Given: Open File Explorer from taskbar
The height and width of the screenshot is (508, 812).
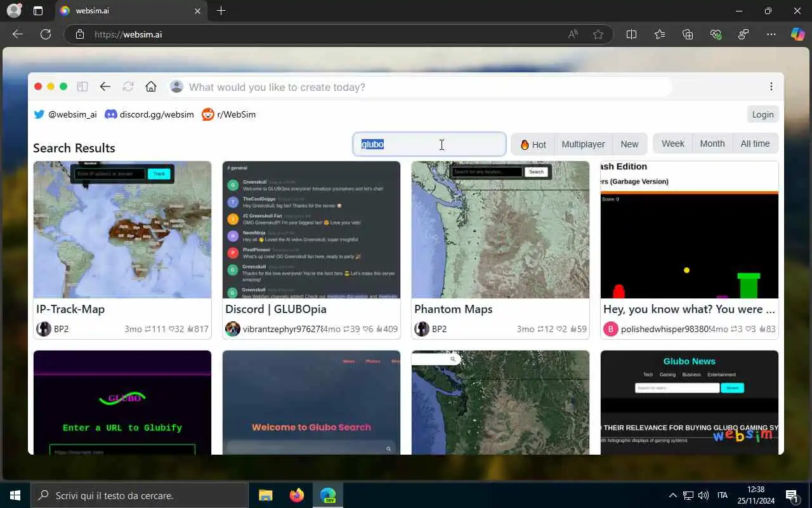Looking at the screenshot, I should pos(266,495).
